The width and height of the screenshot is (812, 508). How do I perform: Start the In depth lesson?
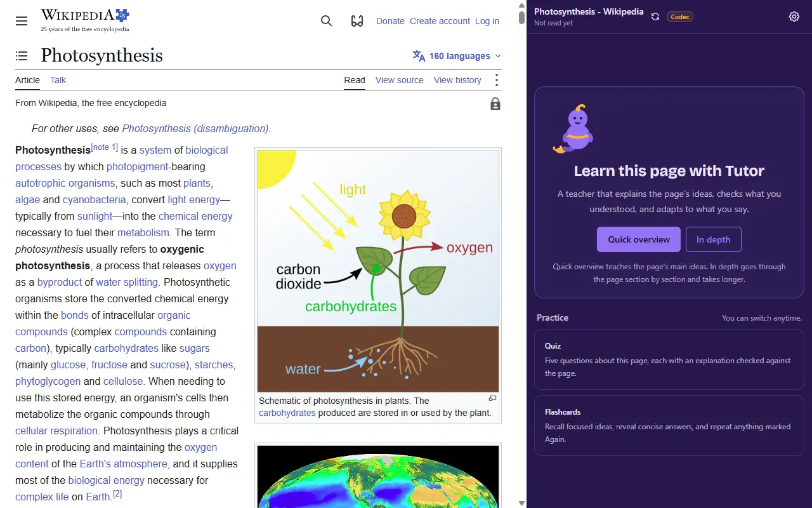pos(714,239)
